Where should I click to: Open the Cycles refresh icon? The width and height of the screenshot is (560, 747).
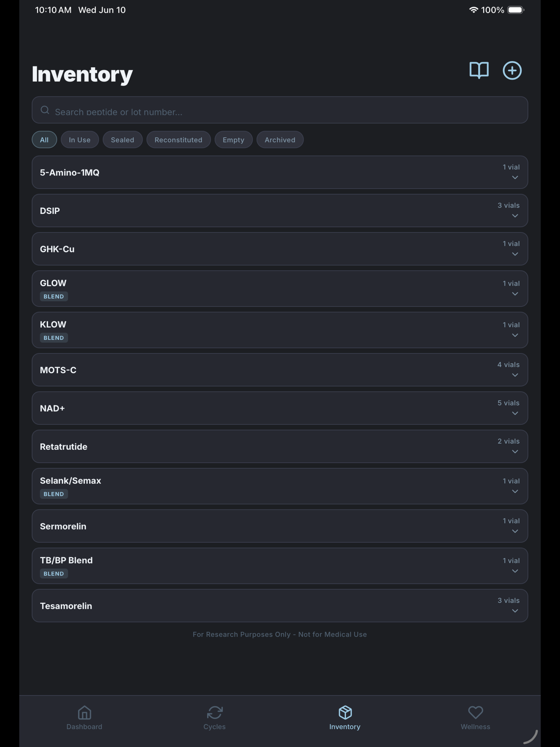coord(215,713)
